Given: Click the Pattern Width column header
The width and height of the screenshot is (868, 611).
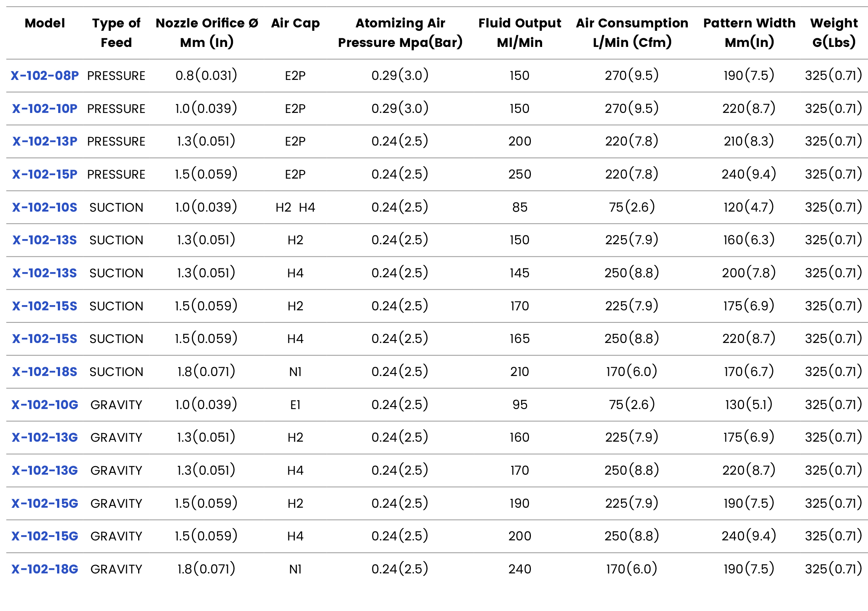Looking at the screenshot, I should [x=749, y=33].
